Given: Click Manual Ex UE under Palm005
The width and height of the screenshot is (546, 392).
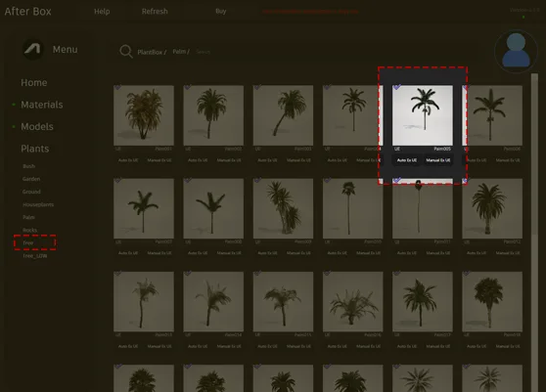Looking at the screenshot, I should [x=438, y=160].
